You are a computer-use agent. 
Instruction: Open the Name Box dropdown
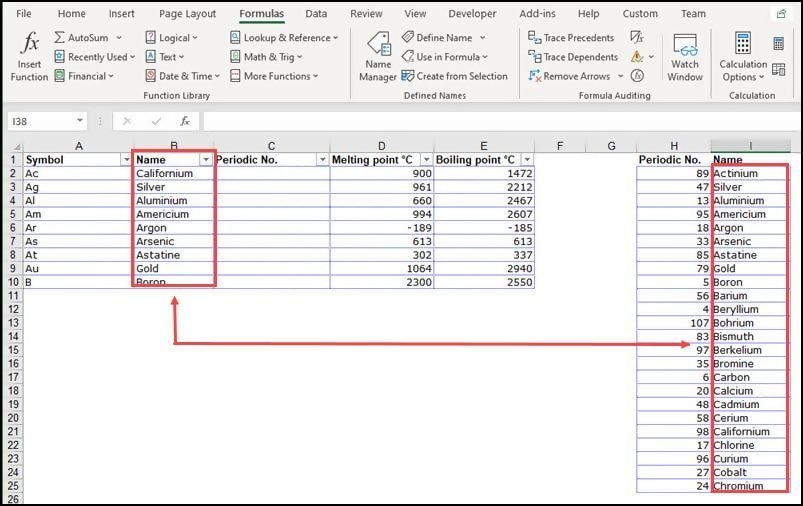(80, 121)
